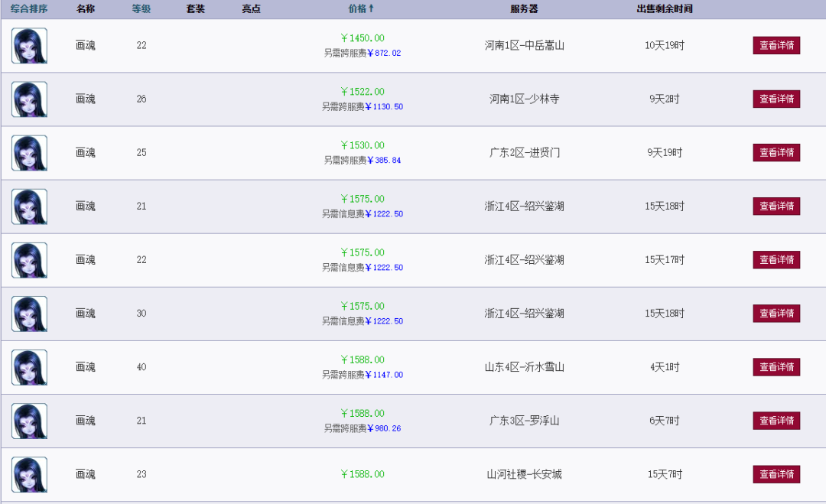Open character avatar for ￥1522.00 listing

(x=30, y=99)
